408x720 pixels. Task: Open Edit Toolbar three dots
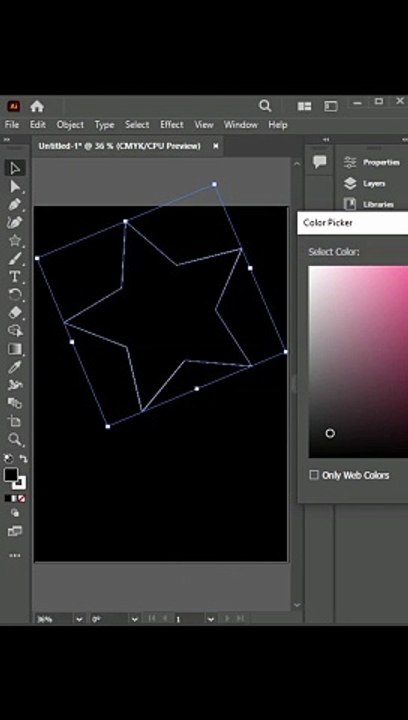click(x=15, y=556)
